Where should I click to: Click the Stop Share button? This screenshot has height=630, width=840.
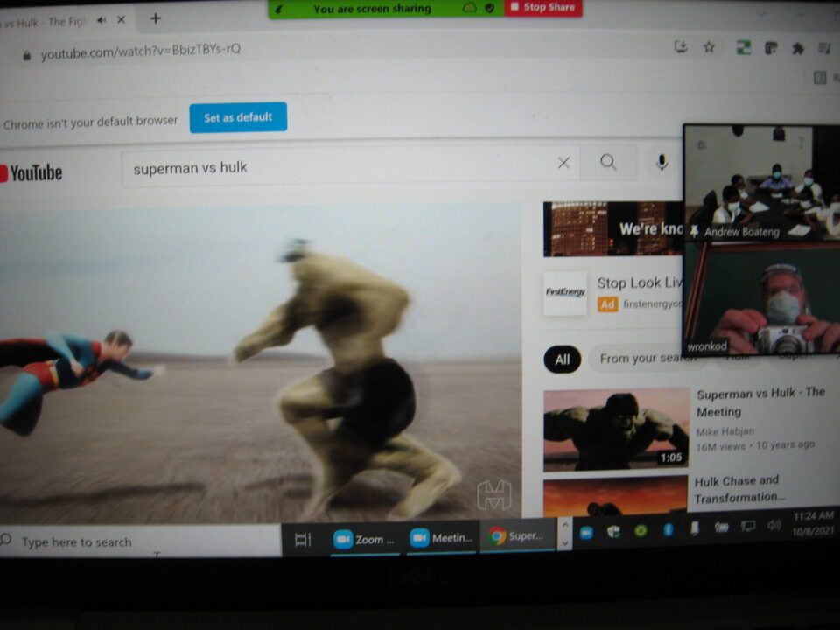(542, 8)
